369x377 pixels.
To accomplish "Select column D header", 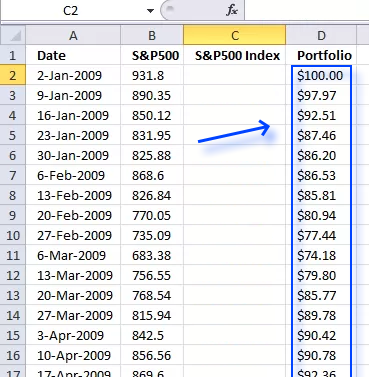I will [321, 35].
